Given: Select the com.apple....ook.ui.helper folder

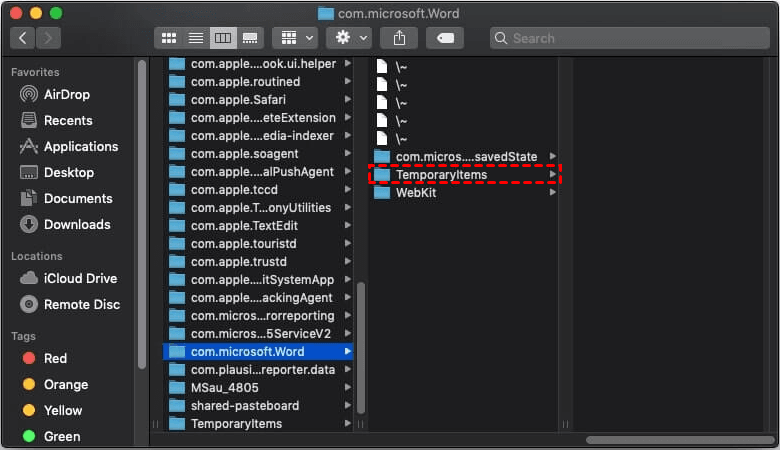Looking at the screenshot, I should click(258, 64).
